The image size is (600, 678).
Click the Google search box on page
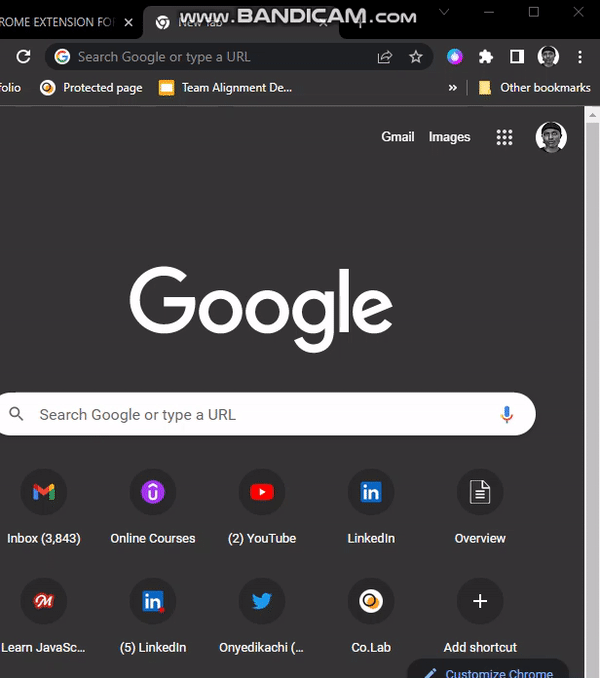point(266,414)
